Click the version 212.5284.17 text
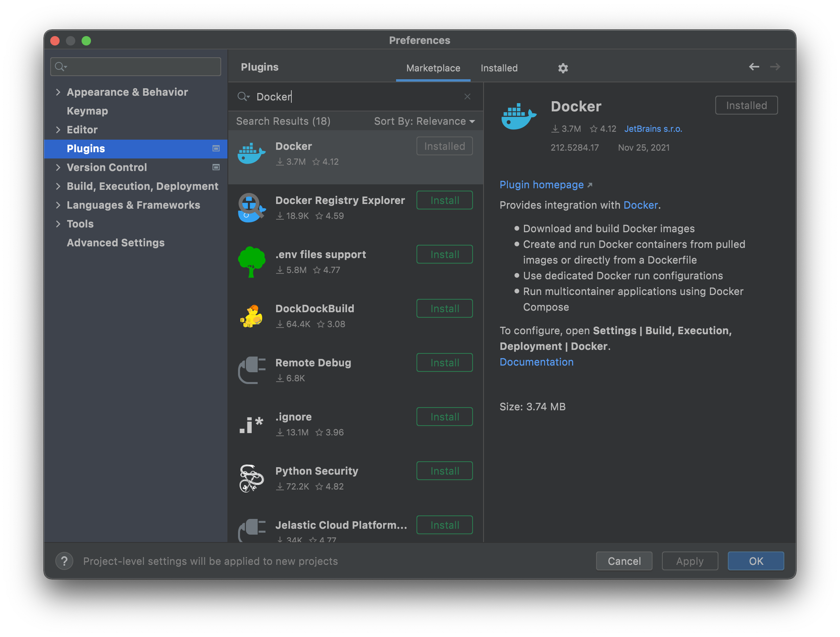This screenshot has height=637, width=840. coord(575,147)
